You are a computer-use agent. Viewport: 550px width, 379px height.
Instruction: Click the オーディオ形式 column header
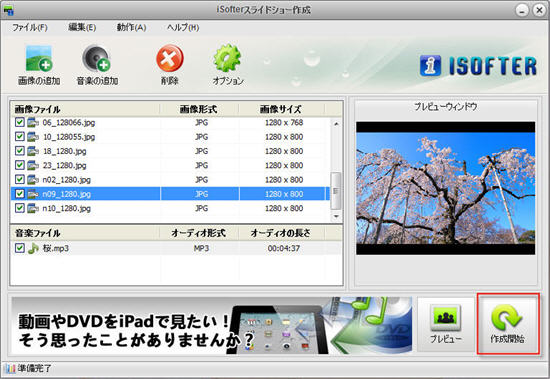(x=199, y=233)
